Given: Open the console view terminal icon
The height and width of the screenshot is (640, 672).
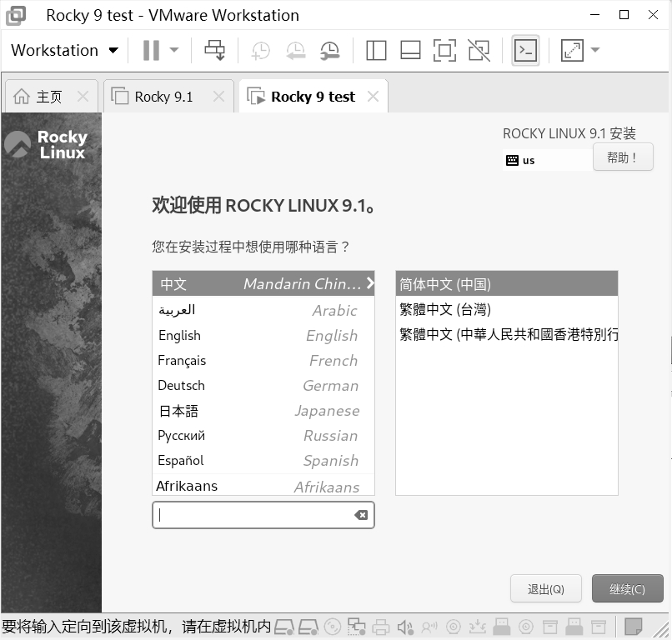Looking at the screenshot, I should click(x=525, y=50).
